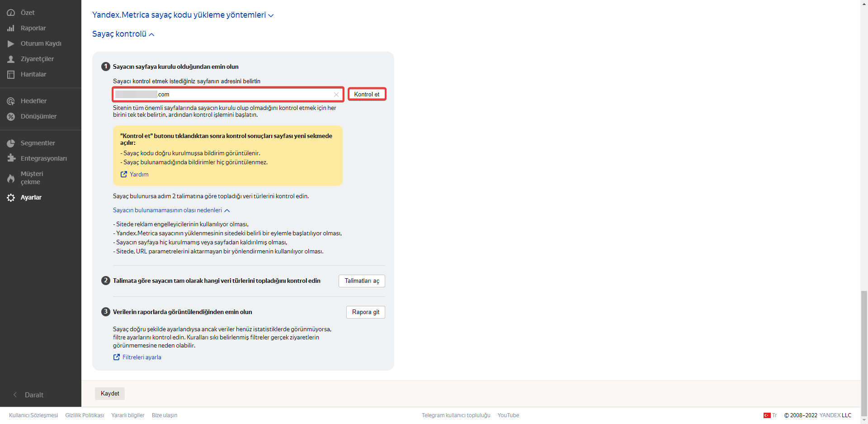
Task: Go to Raporlar menu item
Action: pyautogui.click(x=33, y=28)
